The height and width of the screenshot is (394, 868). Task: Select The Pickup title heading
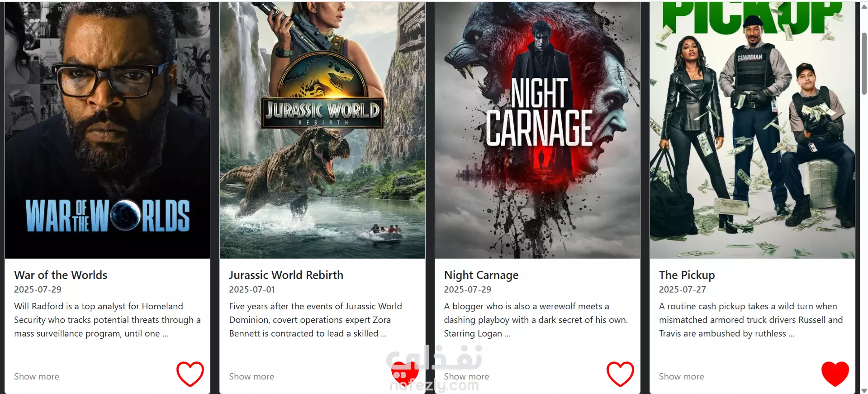(x=687, y=275)
